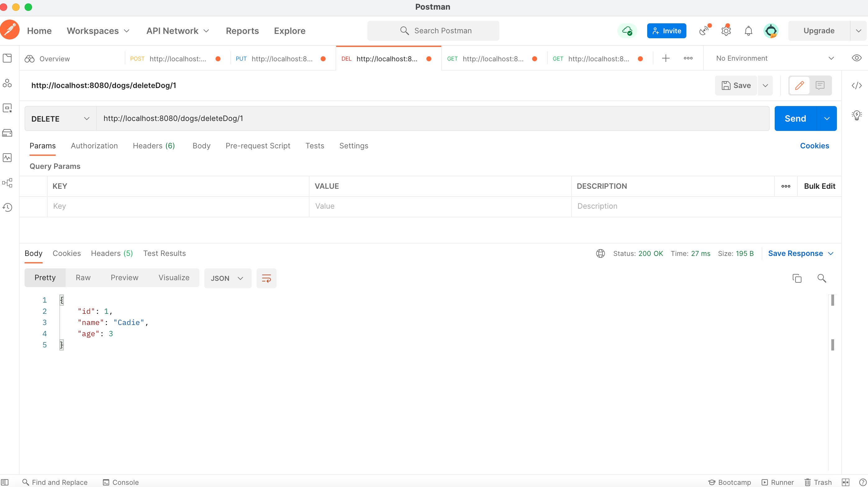Open the Monitors sidebar panel

(7, 157)
